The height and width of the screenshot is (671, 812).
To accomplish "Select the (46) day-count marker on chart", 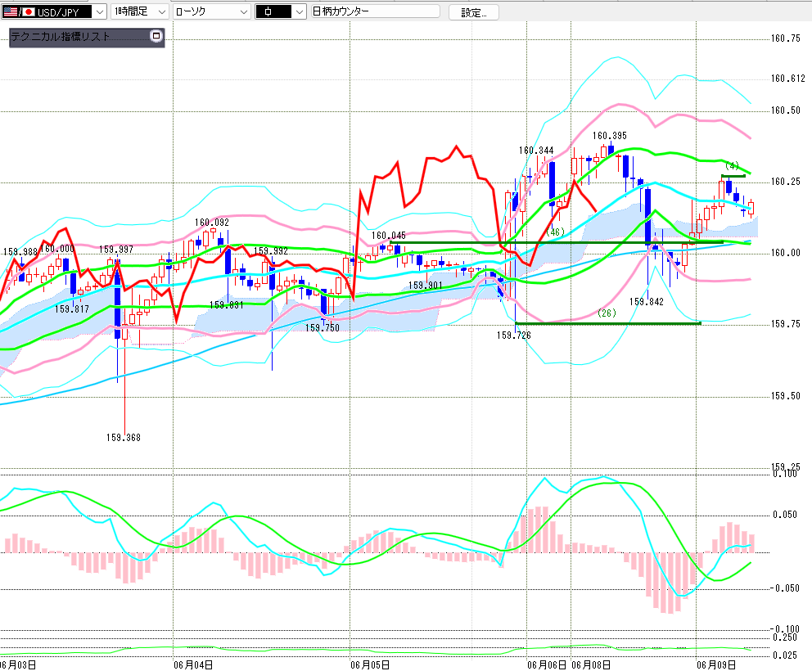I will (555, 232).
